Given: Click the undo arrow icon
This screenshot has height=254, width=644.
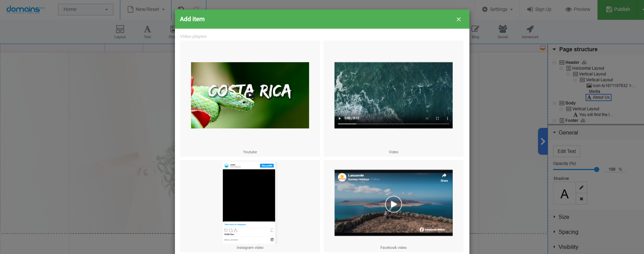Looking at the screenshot, I should pyautogui.click(x=181, y=9).
